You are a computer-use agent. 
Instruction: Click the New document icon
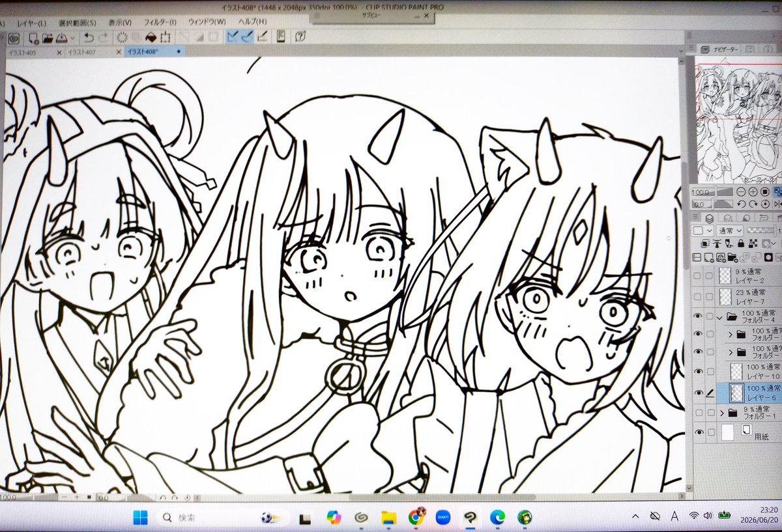click(35, 38)
